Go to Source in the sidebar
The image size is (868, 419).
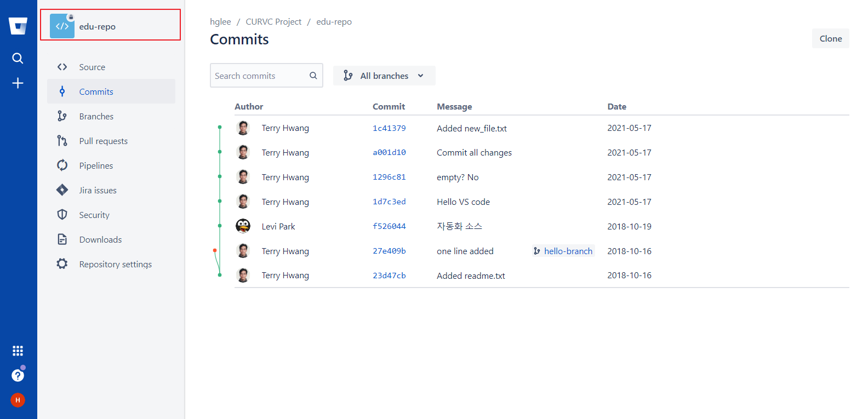click(111, 67)
